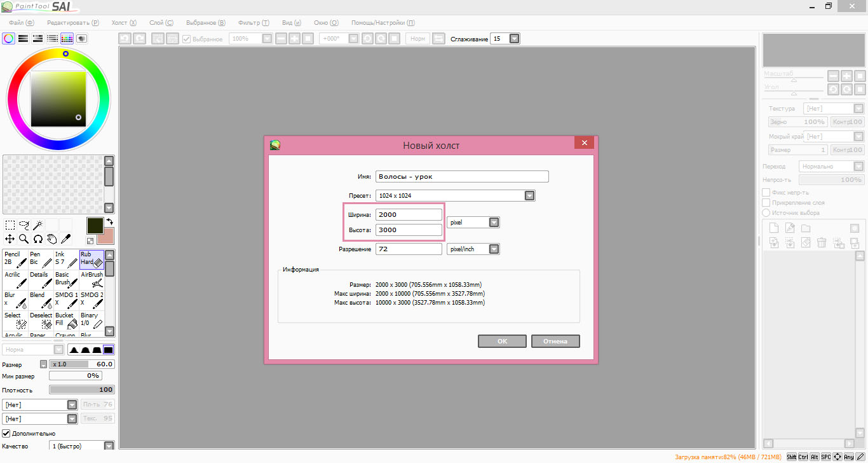Toggle the Дополнительно checkbox

click(6, 433)
